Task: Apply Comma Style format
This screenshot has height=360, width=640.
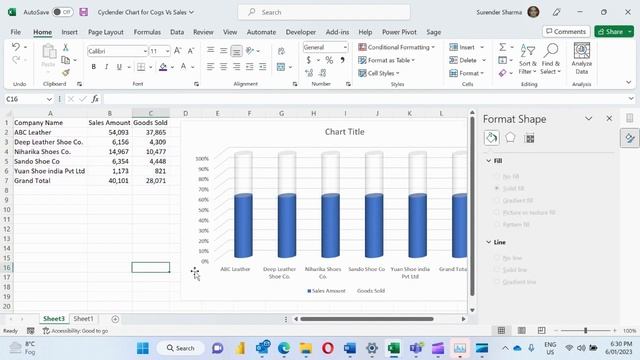Action: pyautogui.click(x=342, y=60)
